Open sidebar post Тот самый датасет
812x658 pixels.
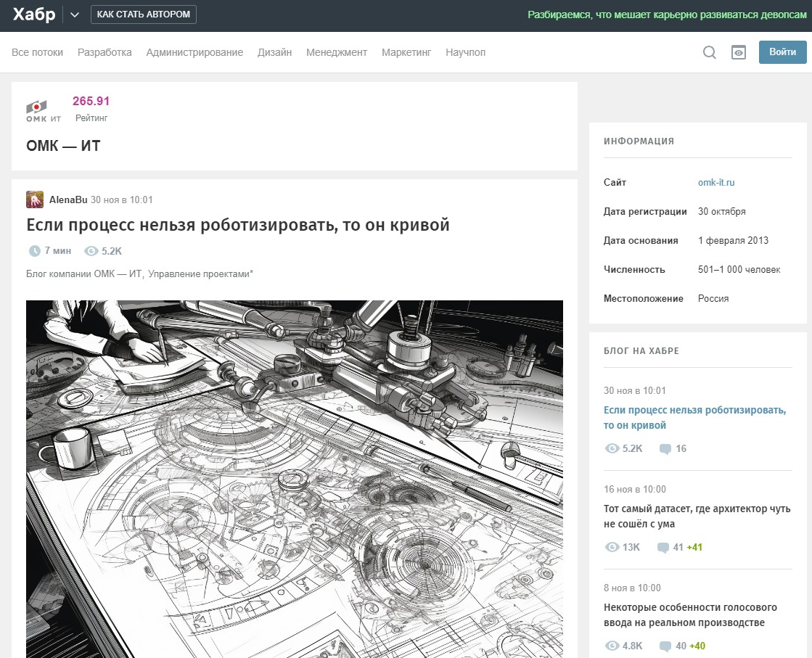[x=697, y=516]
